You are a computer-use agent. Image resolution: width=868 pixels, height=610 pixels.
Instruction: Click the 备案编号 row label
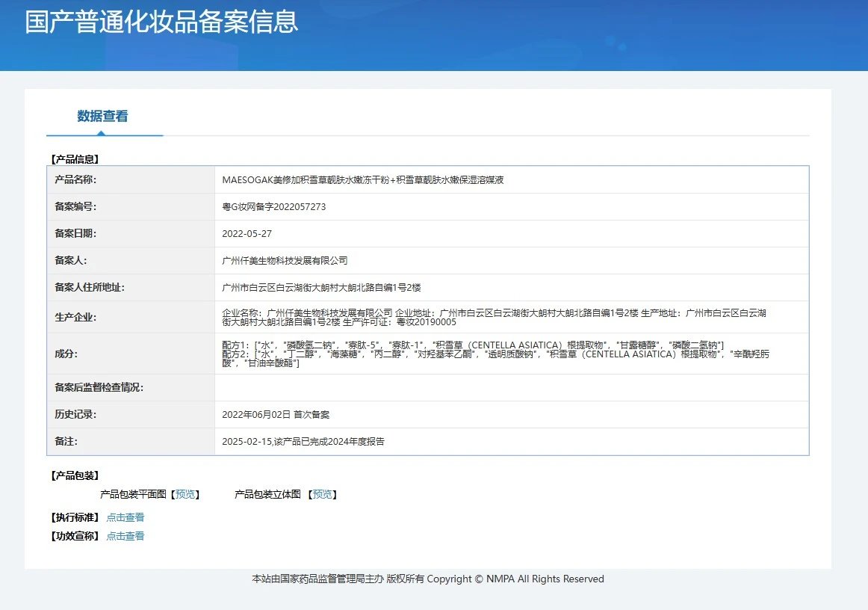[75, 206]
